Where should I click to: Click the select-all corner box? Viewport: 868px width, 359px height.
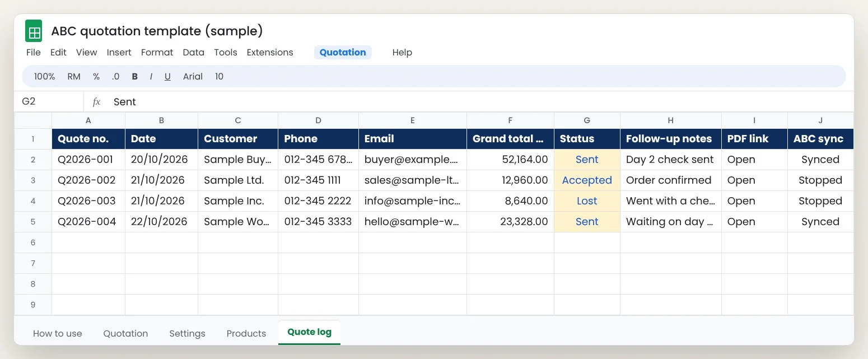click(x=33, y=120)
